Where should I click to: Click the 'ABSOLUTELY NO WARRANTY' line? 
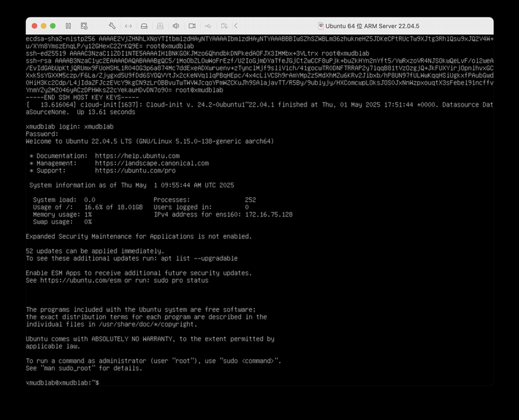(150, 339)
